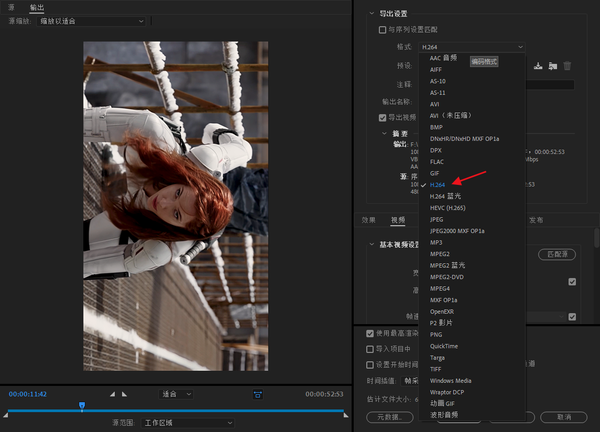600x432 pixels.
Task: Toggle 使用最高渲染 quality checkbox
Action: [x=369, y=333]
